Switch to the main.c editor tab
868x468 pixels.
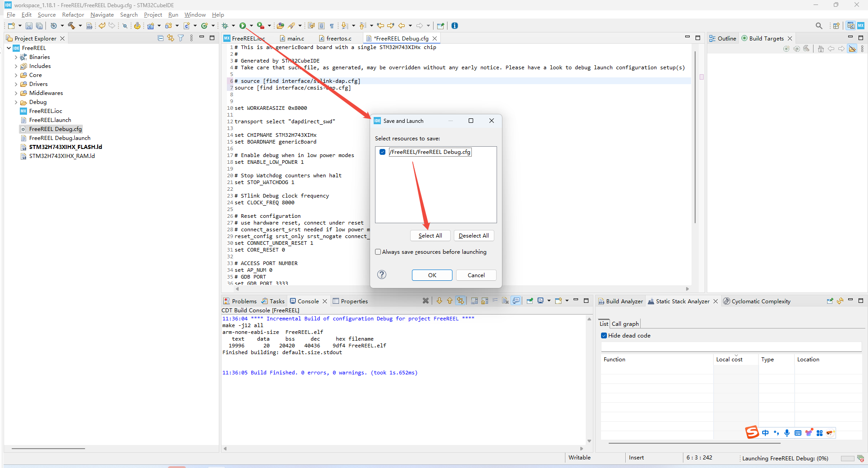(x=295, y=38)
